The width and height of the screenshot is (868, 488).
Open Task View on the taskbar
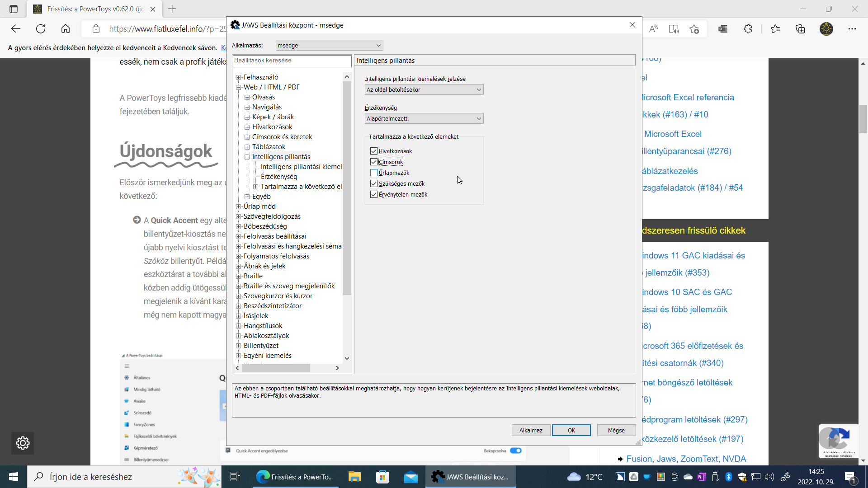pyautogui.click(x=235, y=477)
